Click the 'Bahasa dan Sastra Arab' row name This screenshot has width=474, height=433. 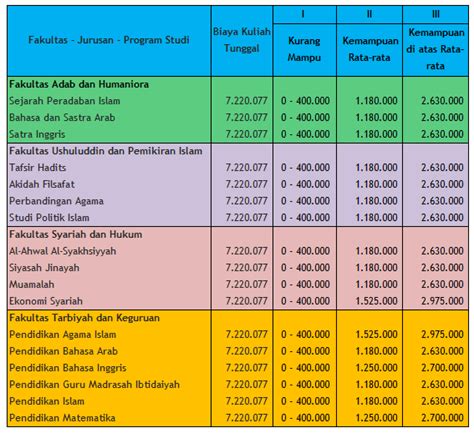pos(62,117)
